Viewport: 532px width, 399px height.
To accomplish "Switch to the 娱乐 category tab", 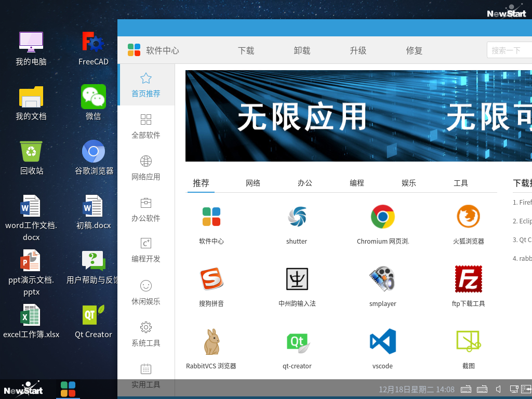I will (x=408, y=183).
